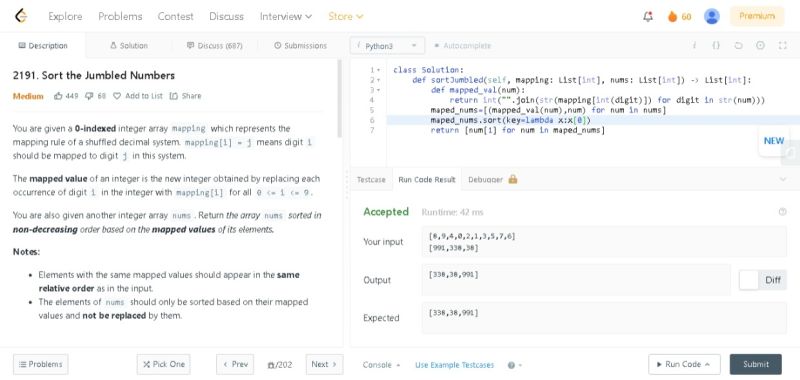800x380 pixels.
Task: Open the user profile avatar
Action: coord(711,16)
